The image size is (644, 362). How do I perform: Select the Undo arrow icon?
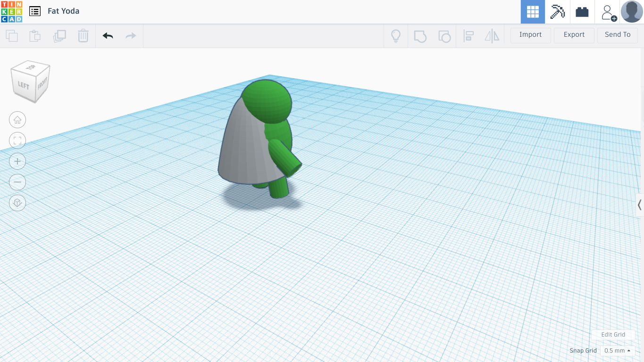point(108,36)
